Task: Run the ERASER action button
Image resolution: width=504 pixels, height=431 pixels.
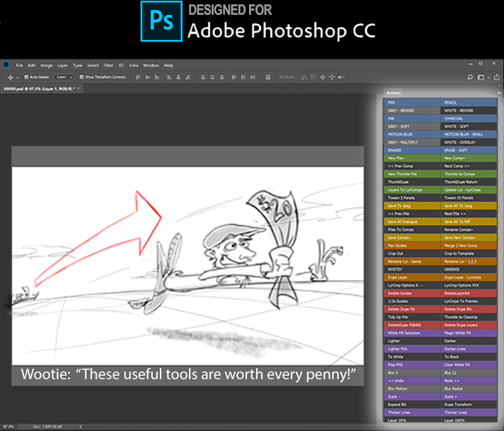Action: pos(412,151)
